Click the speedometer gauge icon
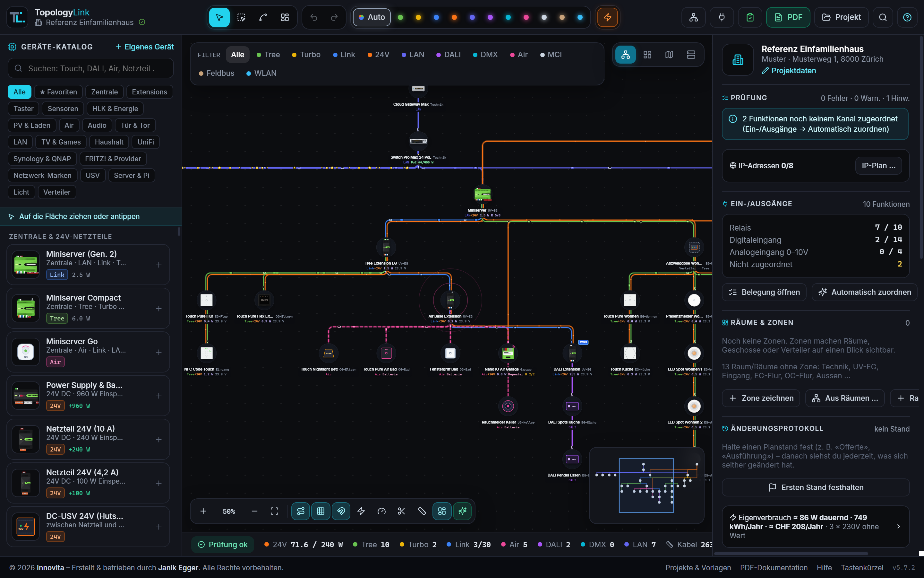The image size is (924, 578). click(381, 511)
